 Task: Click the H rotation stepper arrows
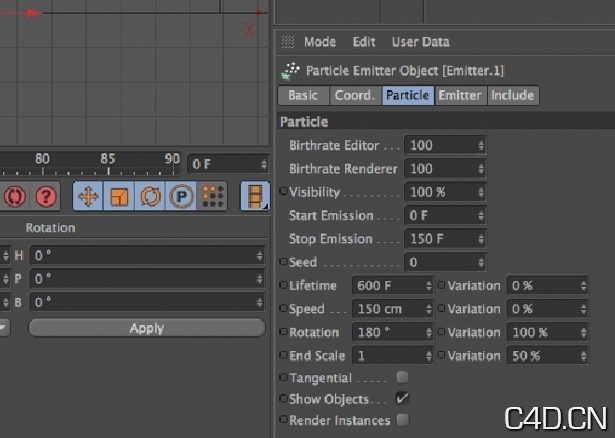coord(259,256)
